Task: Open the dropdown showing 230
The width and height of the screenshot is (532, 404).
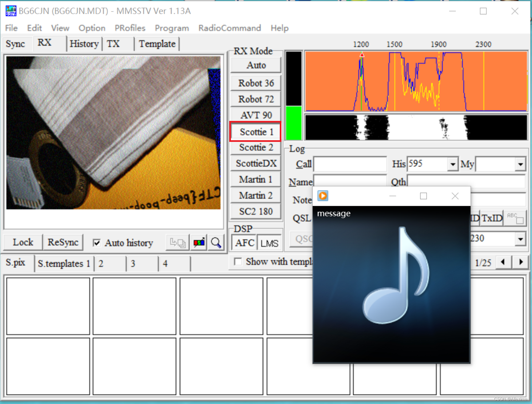Action: click(520, 239)
